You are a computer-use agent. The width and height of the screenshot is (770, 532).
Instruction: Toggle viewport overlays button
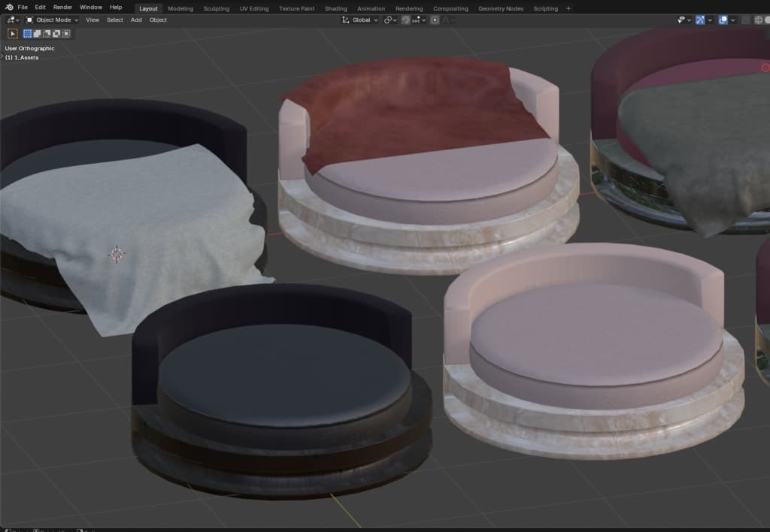coord(723,20)
